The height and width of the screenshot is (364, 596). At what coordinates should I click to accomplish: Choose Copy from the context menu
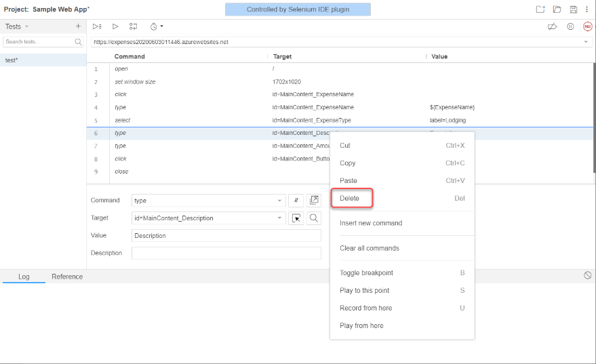(x=402, y=163)
